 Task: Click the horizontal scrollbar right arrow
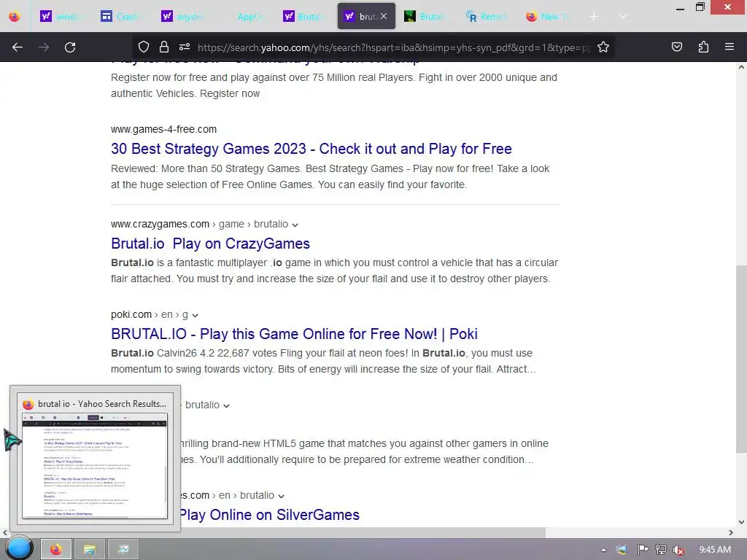pos(731,532)
